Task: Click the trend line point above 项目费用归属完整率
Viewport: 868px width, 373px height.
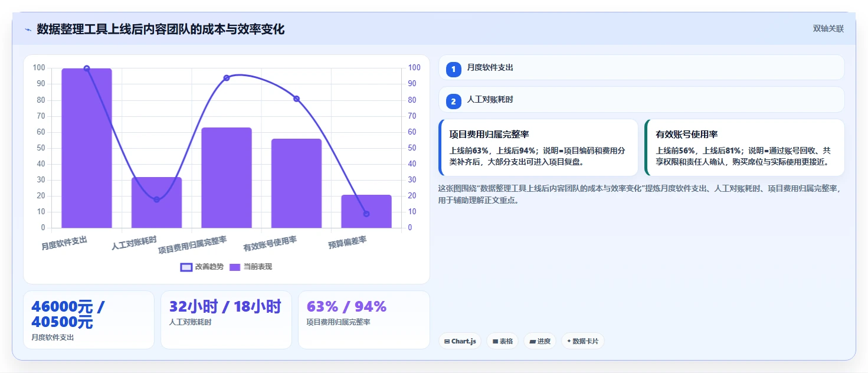Action: [x=227, y=78]
